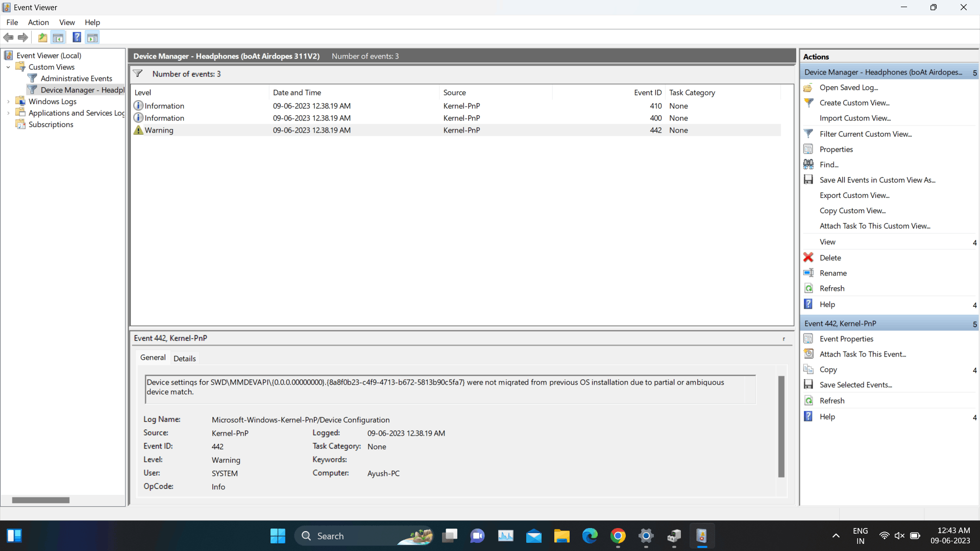
Task: Expand Applications and Services Logs node
Action: pyautogui.click(x=8, y=113)
